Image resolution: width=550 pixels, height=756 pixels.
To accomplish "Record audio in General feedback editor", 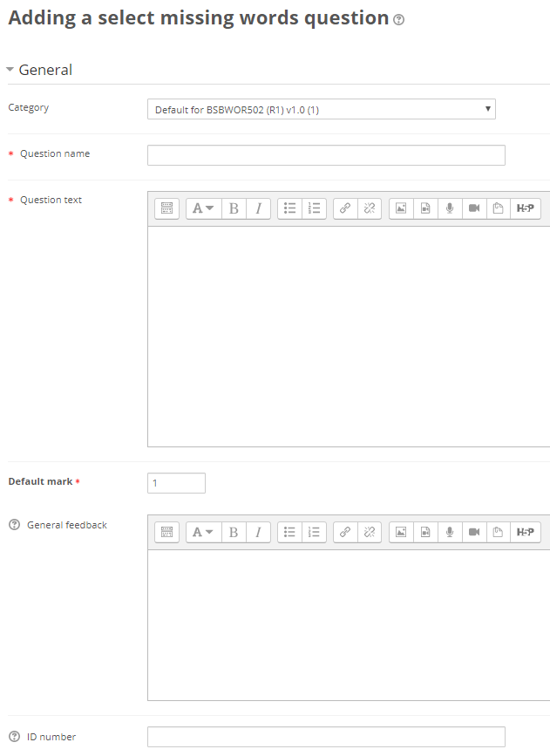I will [x=450, y=532].
